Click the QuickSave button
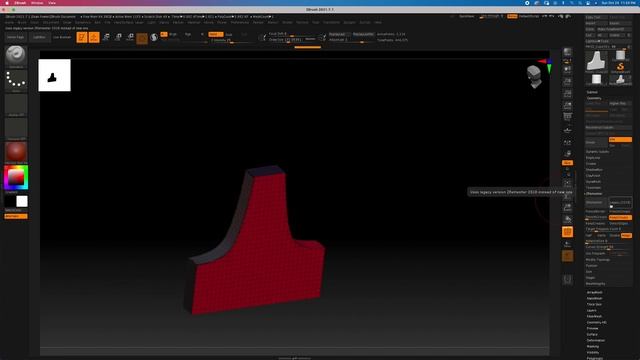The image size is (640, 360). pyautogui.click(x=467, y=16)
